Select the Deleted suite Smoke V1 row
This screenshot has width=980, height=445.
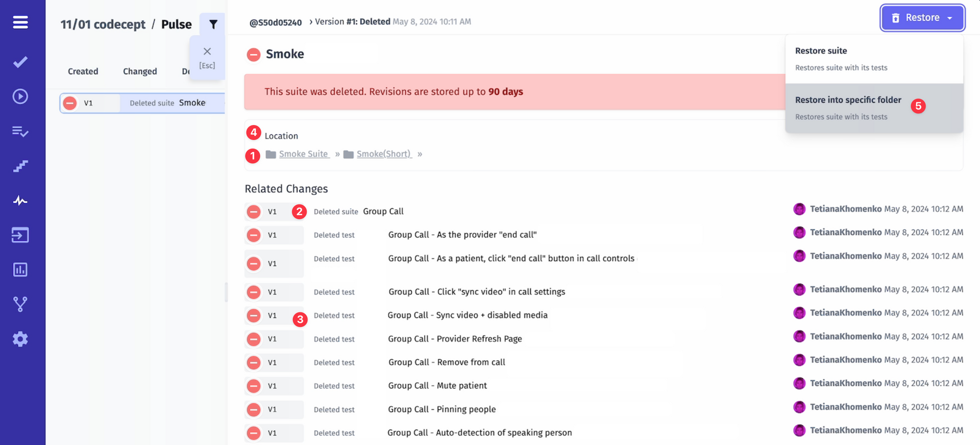pos(142,103)
